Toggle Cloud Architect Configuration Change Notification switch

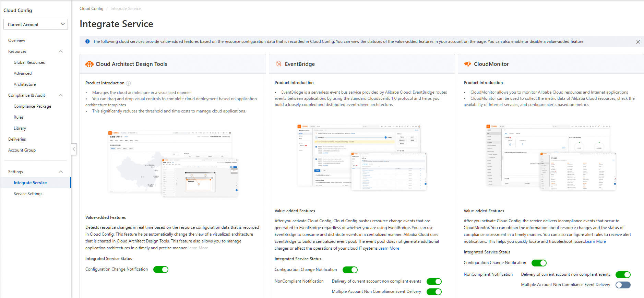pyautogui.click(x=161, y=270)
